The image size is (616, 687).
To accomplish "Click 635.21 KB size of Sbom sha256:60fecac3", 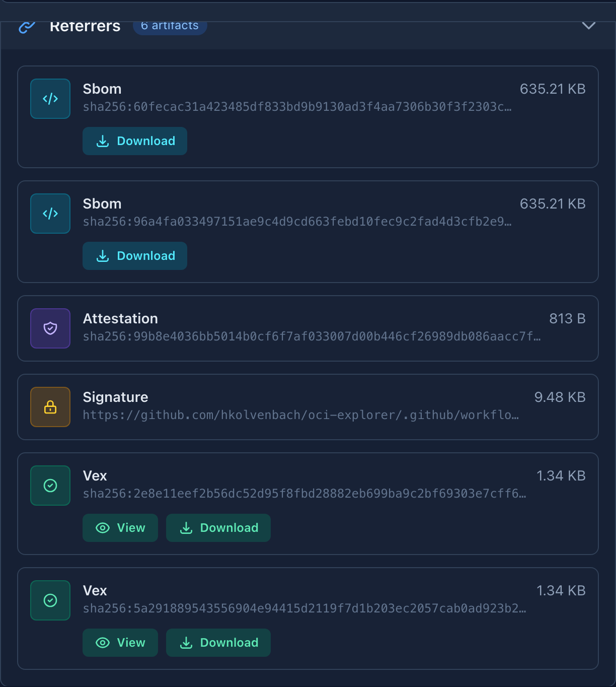I will (x=553, y=89).
